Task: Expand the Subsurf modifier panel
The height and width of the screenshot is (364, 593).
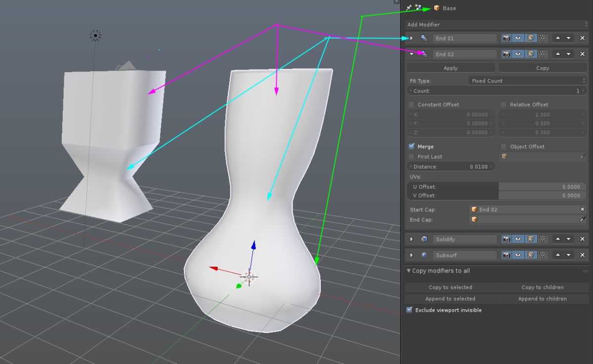Action: click(x=411, y=255)
